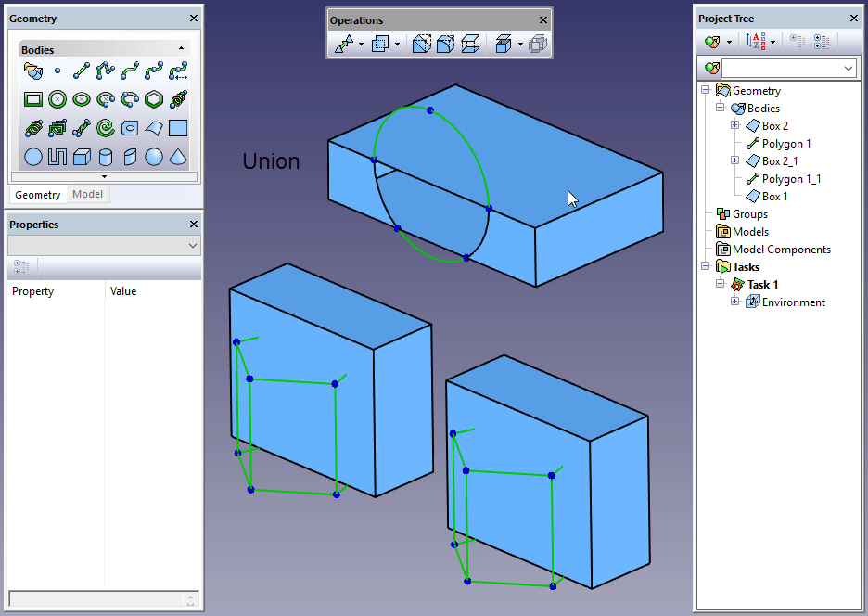This screenshot has height=616, width=868.
Task: Click the Fillet edge operation icon
Action: coord(446,44)
